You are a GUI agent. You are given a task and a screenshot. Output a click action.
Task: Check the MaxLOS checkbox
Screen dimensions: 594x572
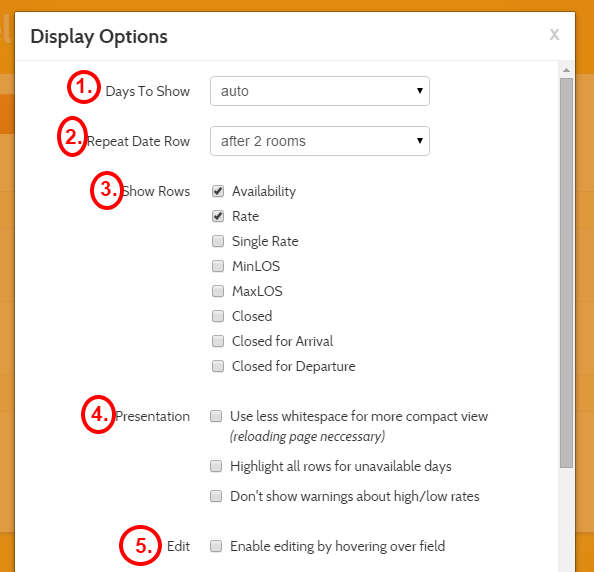218,291
